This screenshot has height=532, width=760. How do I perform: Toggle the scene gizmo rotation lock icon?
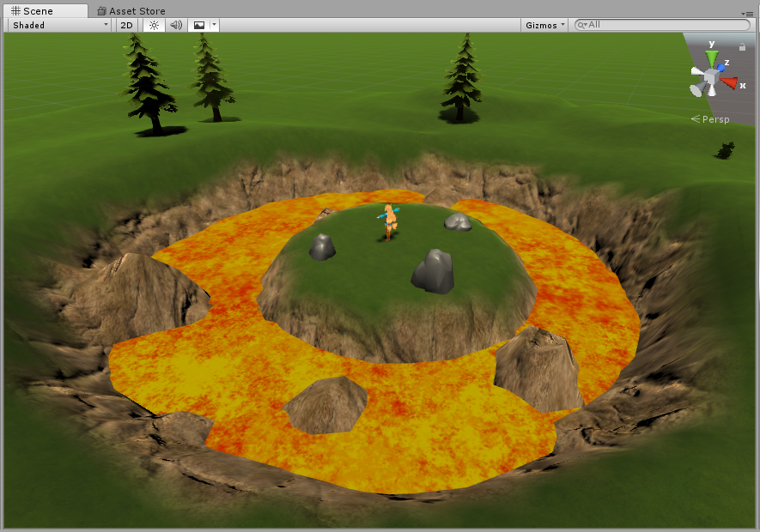(742, 48)
